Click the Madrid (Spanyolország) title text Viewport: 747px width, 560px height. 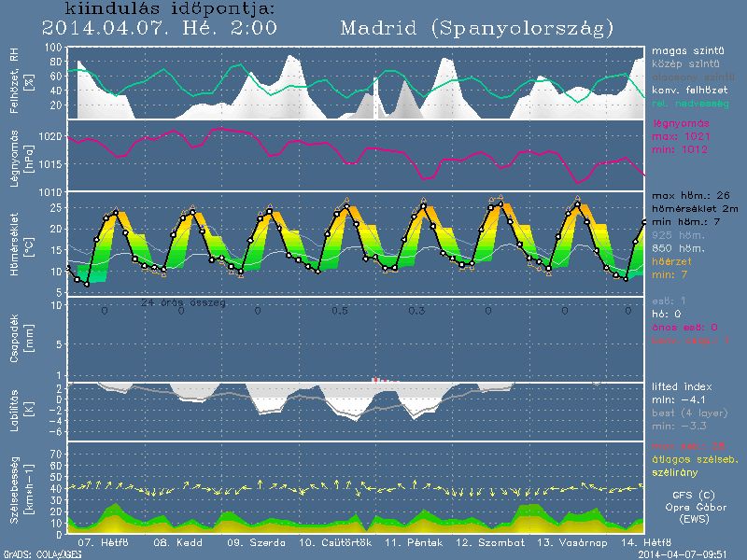(x=477, y=28)
